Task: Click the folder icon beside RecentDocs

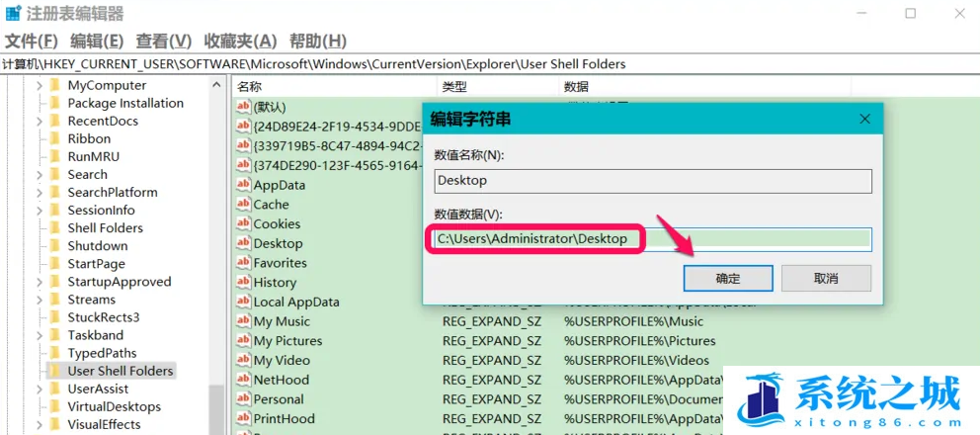Action: click(55, 121)
